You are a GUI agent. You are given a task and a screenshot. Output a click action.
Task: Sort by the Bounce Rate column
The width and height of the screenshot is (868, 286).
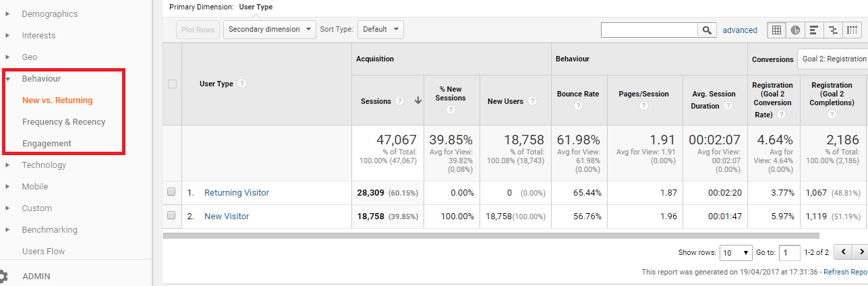click(578, 94)
